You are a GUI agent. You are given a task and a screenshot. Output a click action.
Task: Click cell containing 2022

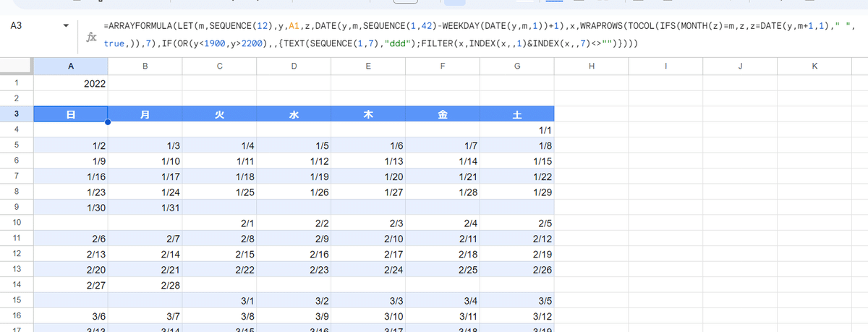point(71,83)
